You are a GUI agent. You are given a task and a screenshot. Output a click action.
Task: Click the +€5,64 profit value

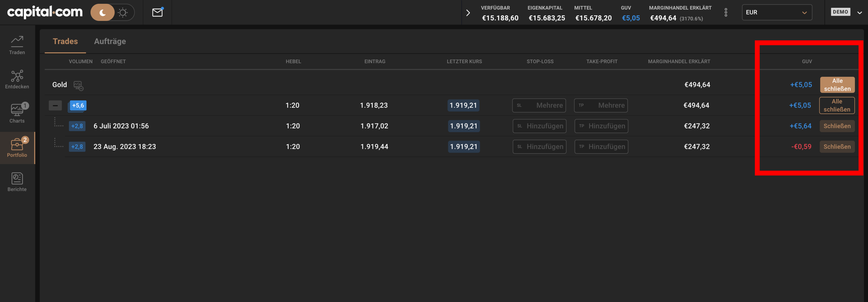click(801, 126)
